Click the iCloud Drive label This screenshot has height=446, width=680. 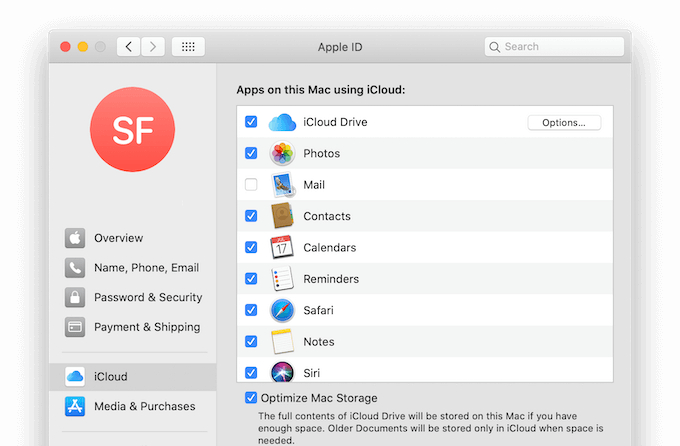coord(335,122)
